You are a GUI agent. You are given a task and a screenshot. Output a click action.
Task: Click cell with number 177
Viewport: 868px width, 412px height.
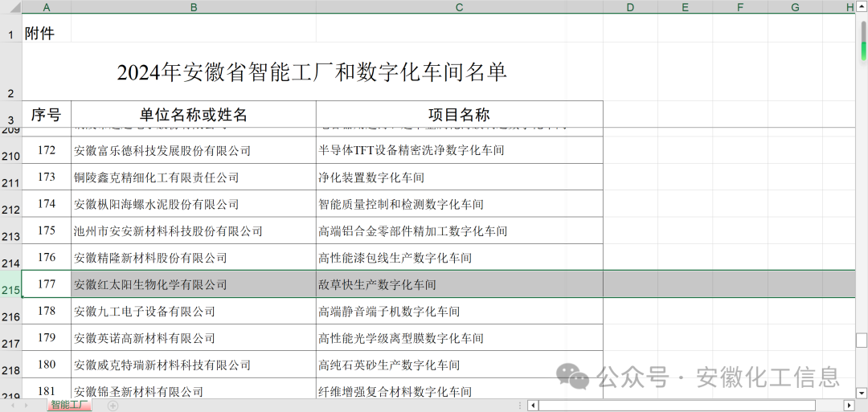pos(47,284)
